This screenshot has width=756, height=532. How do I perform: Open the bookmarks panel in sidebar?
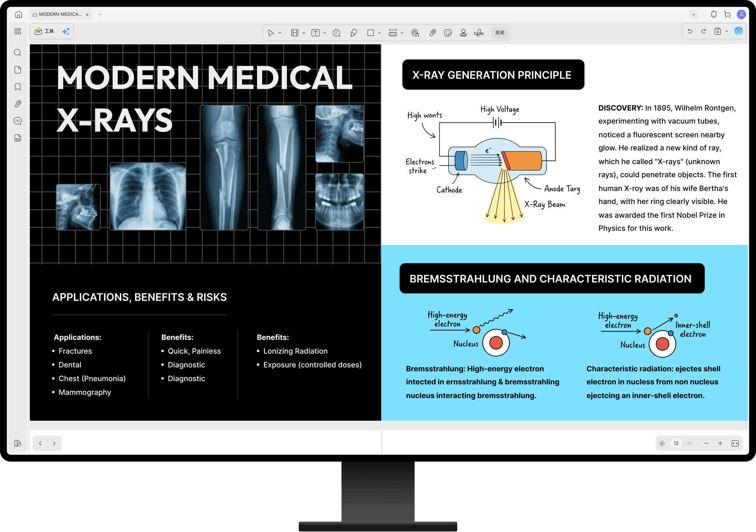pos(18,87)
